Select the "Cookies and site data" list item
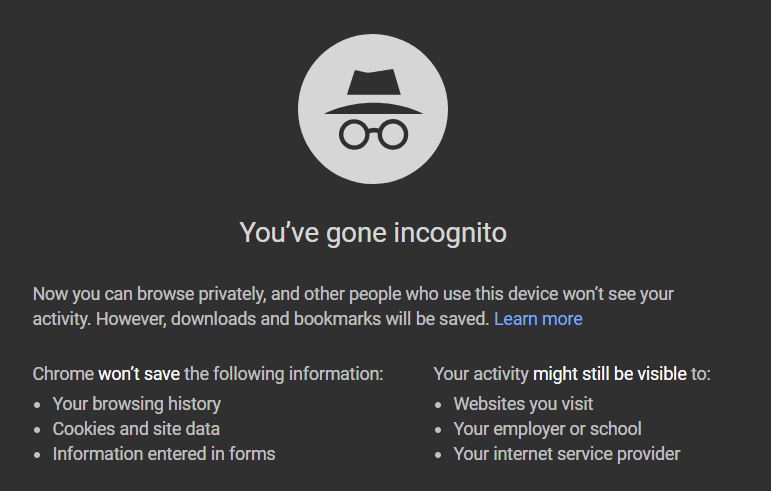The height and width of the screenshot is (491, 771). coord(136,429)
